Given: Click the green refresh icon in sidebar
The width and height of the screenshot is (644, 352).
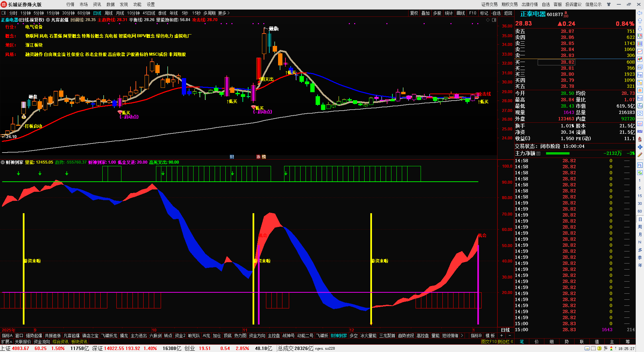Looking at the screenshot, I should click(640, 173).
